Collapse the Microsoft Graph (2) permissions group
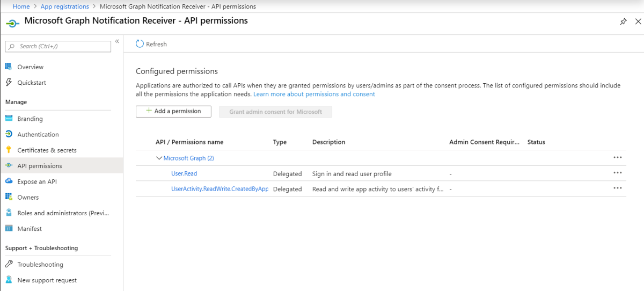644x291 pixels. pyautogui.click(x=159, y=158)
